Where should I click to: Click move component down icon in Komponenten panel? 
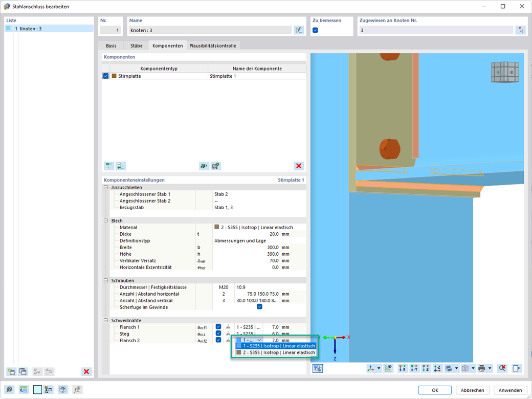point(121,166)
